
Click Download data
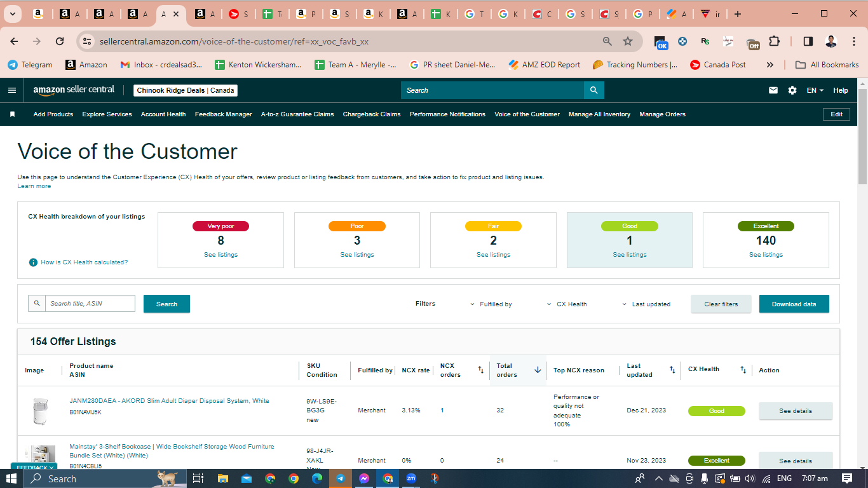pyautogui.click(x=794, y=304)
